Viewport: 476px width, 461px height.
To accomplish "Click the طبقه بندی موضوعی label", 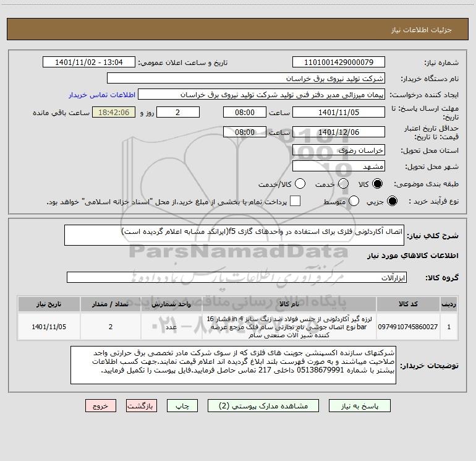I will pyautogui.click(x=426, y=184).
